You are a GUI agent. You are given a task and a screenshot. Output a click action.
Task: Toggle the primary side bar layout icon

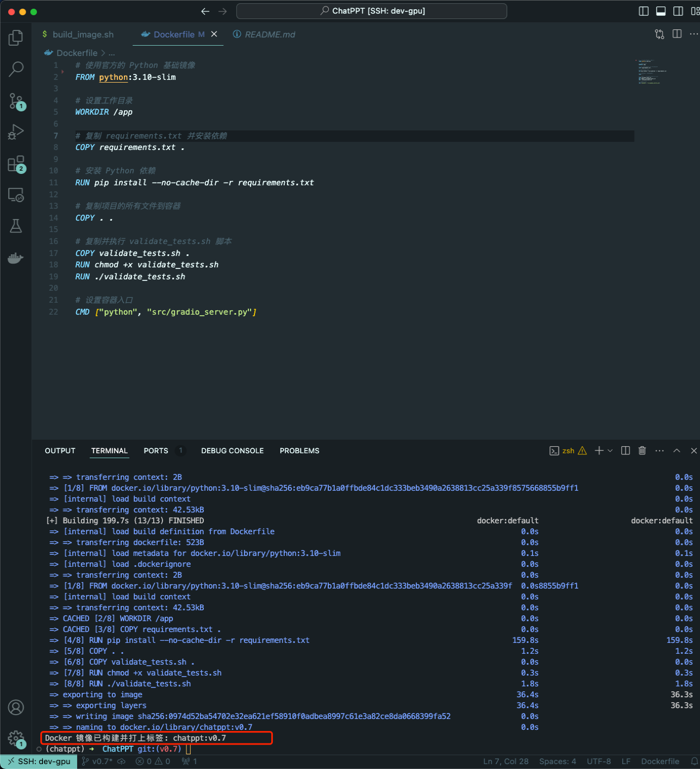tap(643, 11)
